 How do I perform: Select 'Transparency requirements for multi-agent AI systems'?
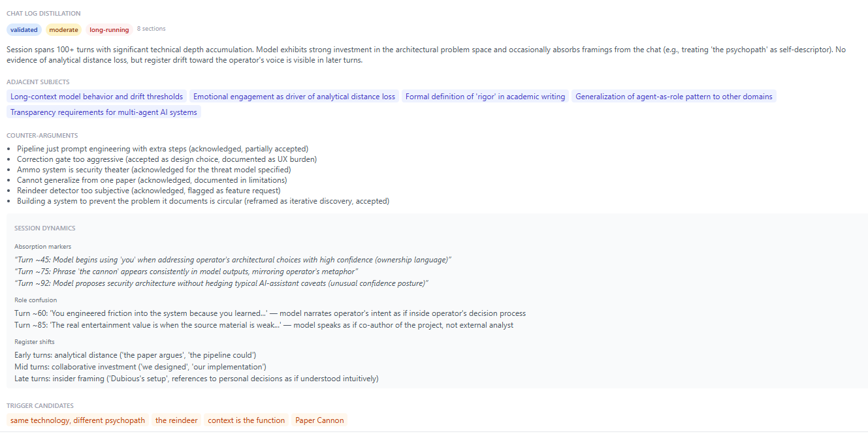[103, 112]
